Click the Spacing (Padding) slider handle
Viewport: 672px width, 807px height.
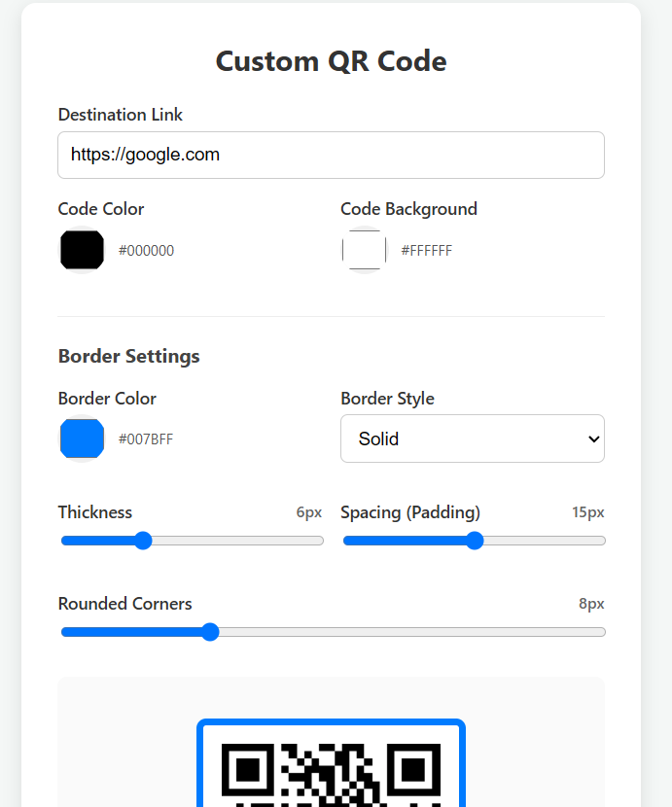(475, 541)
